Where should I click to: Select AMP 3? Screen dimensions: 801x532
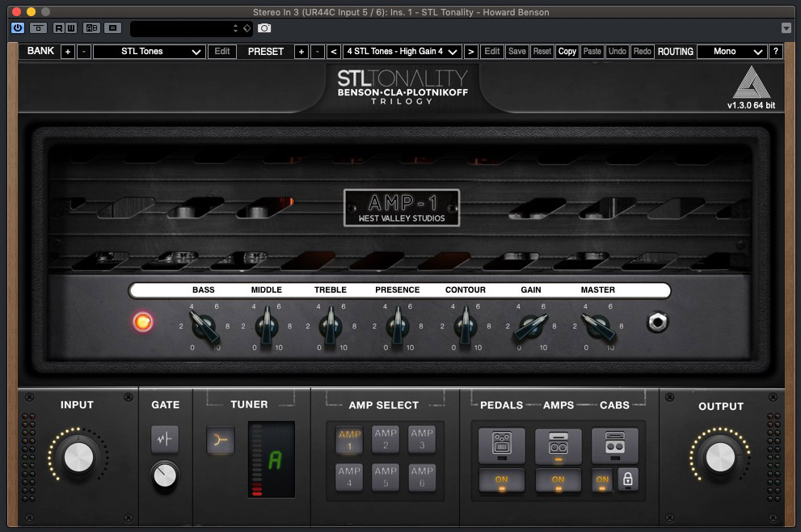click(x=422, y=439)
